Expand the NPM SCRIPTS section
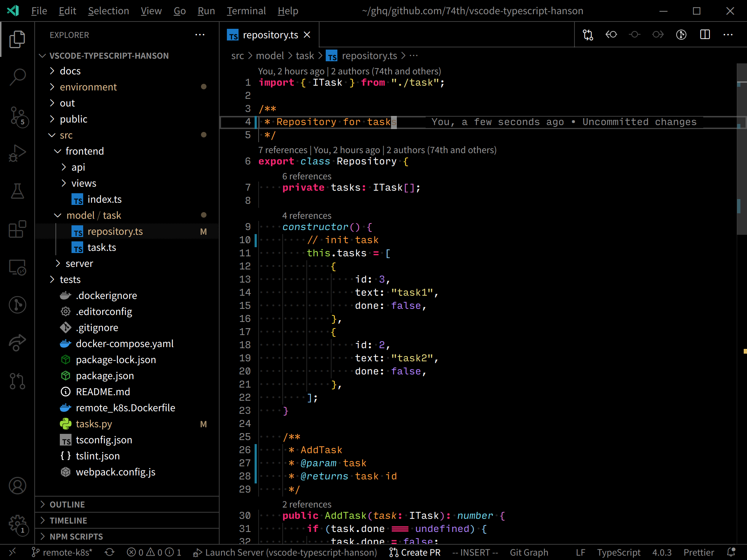This screenshot has height=560, width=747. [76, 537]
